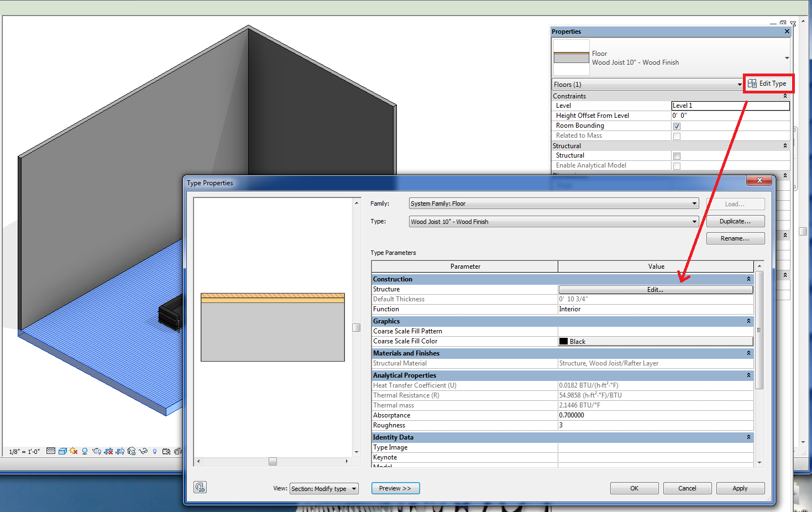Click the Black coarse scale fill color

pyautogui.click(x=655, y=342)
